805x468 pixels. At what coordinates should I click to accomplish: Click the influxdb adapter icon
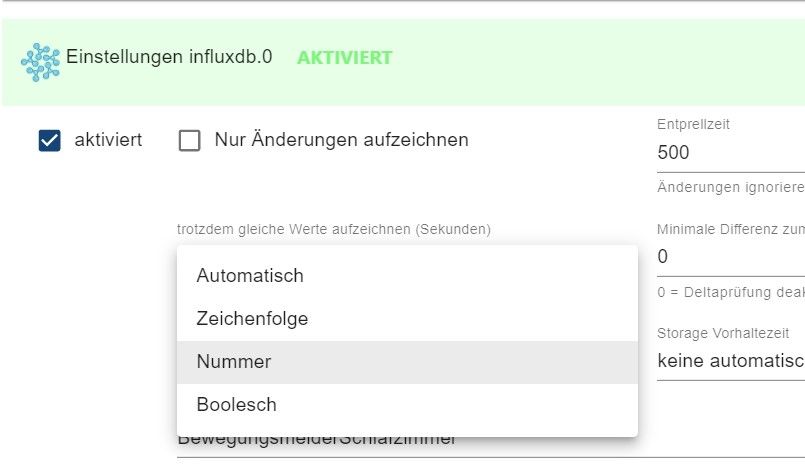click(40, 60)
